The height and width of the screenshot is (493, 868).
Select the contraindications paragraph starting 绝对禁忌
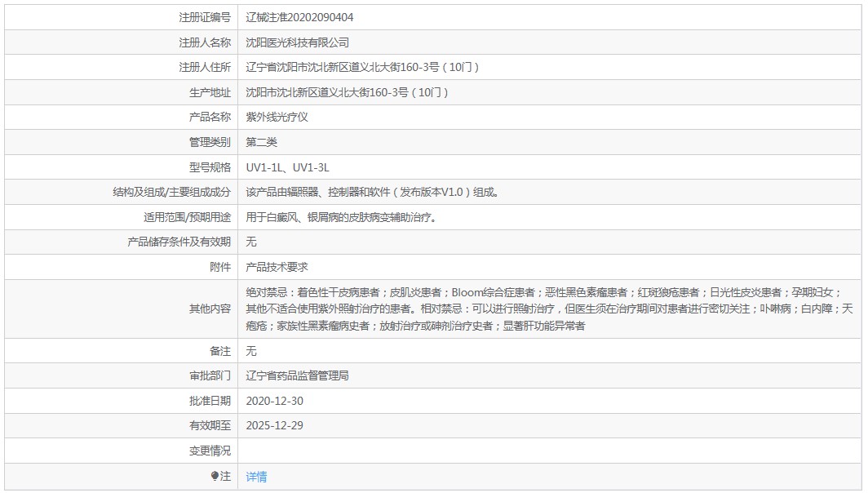549,309
